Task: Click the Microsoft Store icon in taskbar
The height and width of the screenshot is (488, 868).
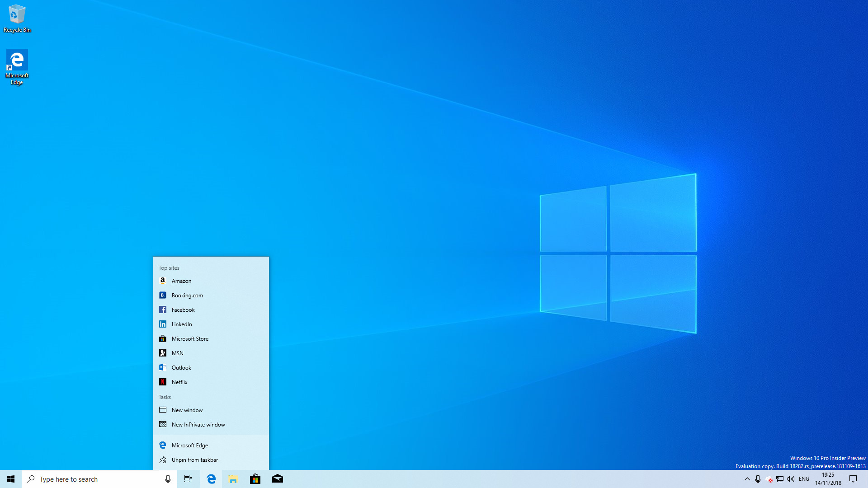Action: pyautogui.click(x=255, y=479)
